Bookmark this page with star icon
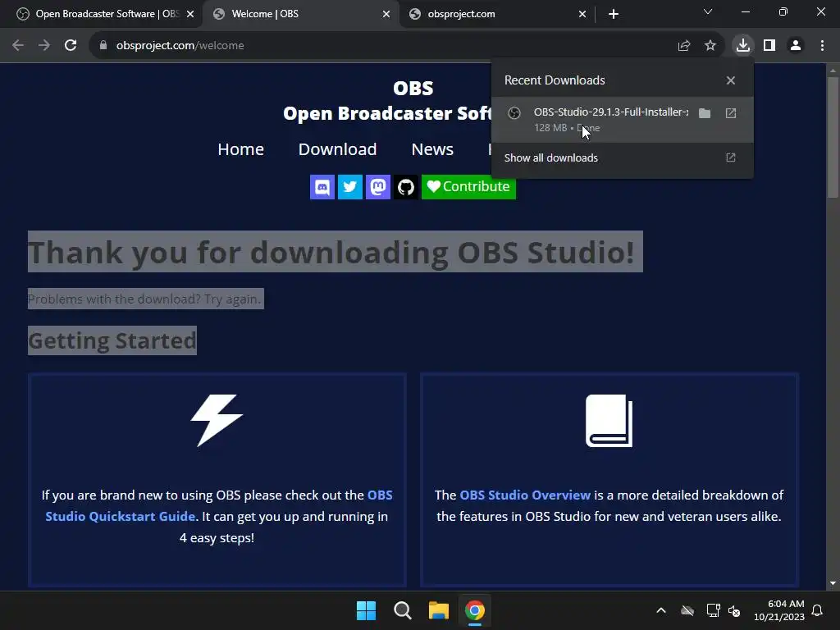This screenshot has height=630, width=840. pyautogui.click(x=710, y=46)
